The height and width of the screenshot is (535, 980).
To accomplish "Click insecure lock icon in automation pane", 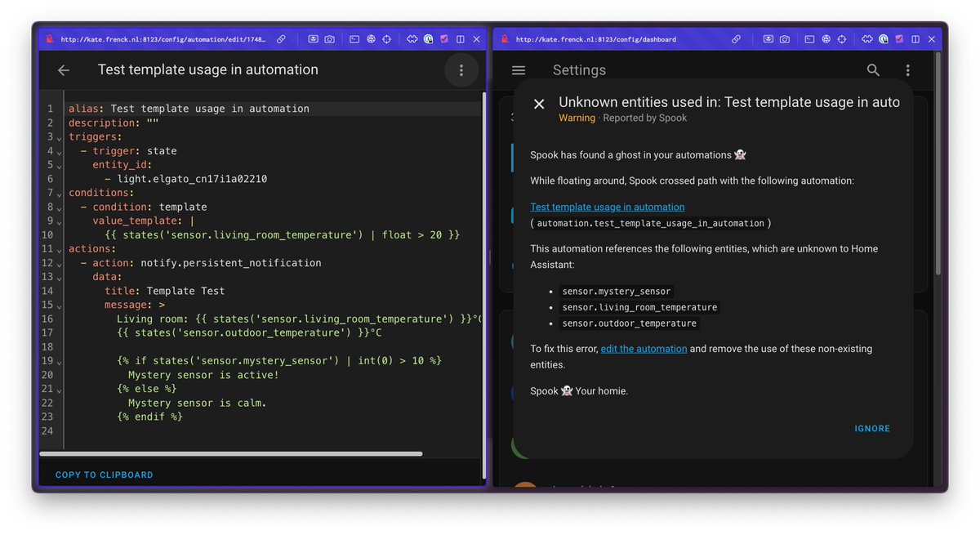I will (x=50, y=38).
